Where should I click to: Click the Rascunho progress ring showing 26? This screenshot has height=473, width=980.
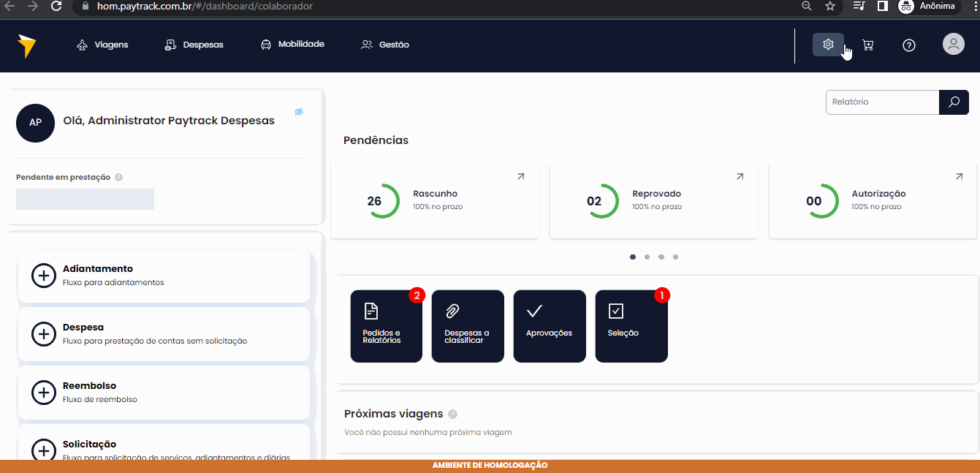(x=381, y=201)
